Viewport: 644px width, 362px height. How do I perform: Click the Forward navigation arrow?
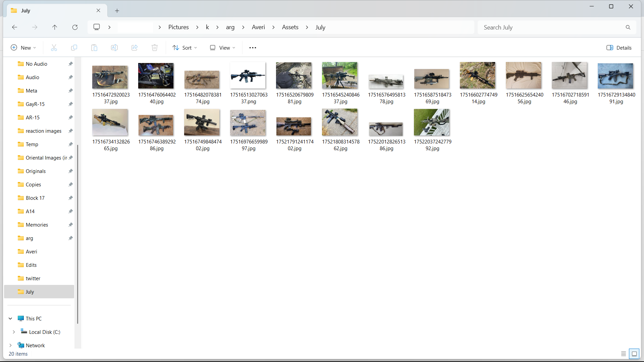tap(35, 27)
